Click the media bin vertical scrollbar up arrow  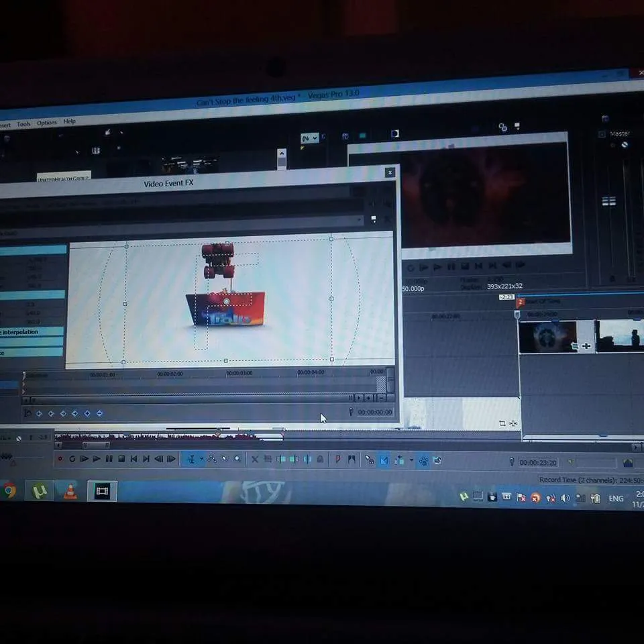pos(282,153)
